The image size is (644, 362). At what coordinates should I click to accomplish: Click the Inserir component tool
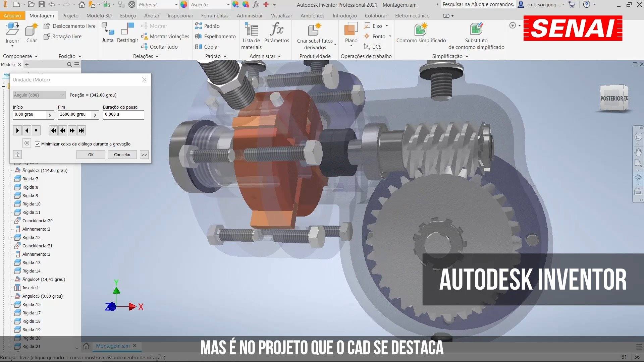click(x=12, y=34)
